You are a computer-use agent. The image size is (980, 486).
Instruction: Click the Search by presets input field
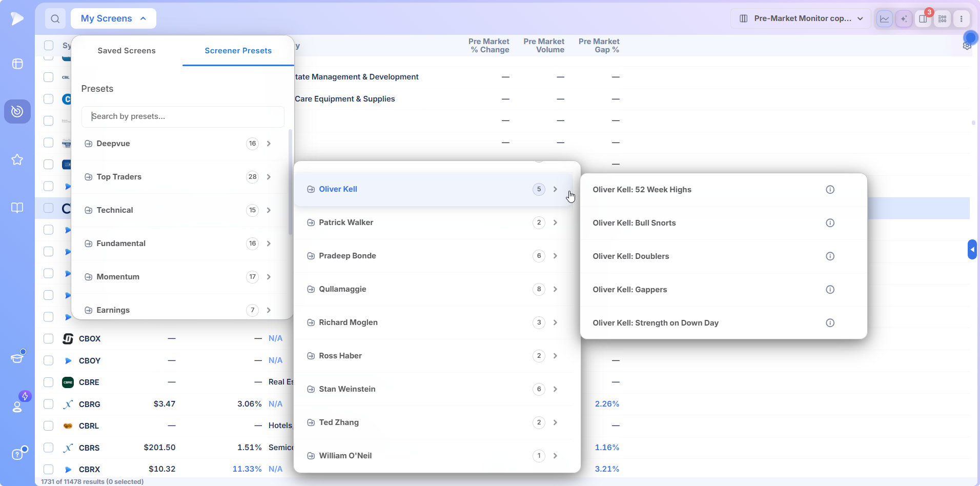(183, 116)
